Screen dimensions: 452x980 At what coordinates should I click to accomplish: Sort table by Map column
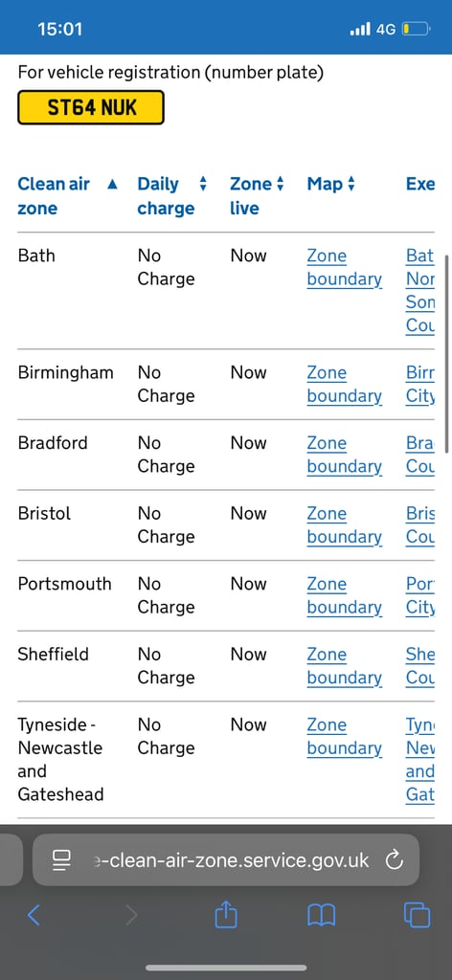330,185
